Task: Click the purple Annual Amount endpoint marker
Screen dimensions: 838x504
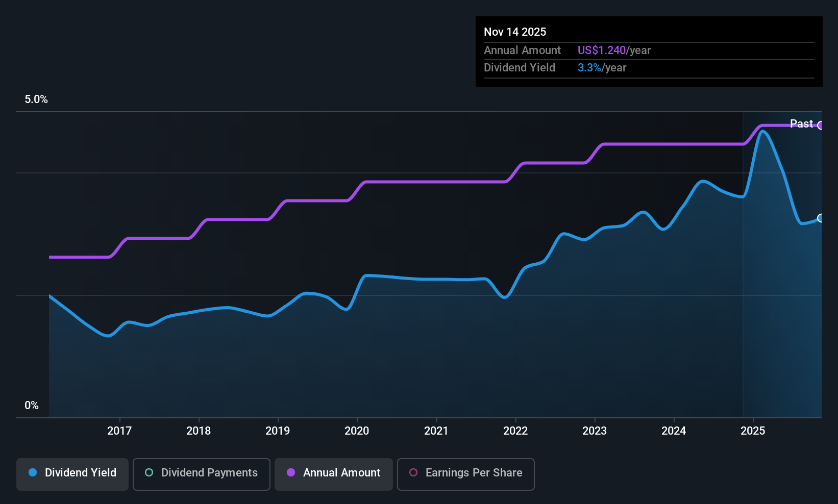Action: coord(821,125)
